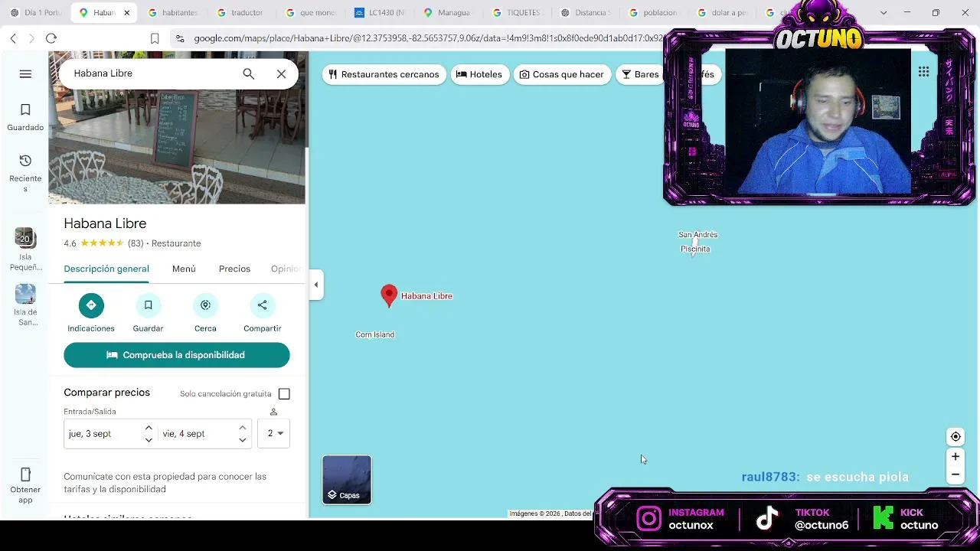Zoom out on the map

point(955,474)
